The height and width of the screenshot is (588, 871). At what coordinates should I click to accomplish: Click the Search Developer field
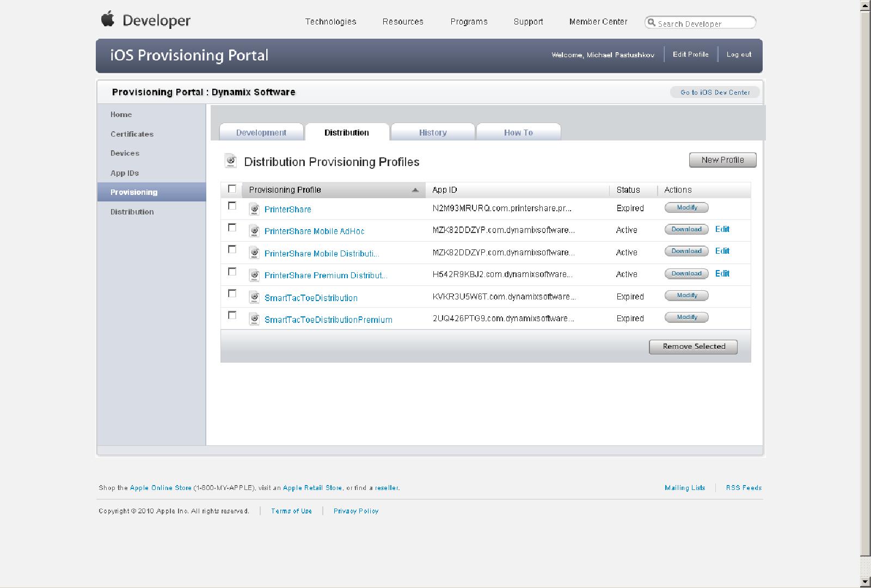click(701, 23)
